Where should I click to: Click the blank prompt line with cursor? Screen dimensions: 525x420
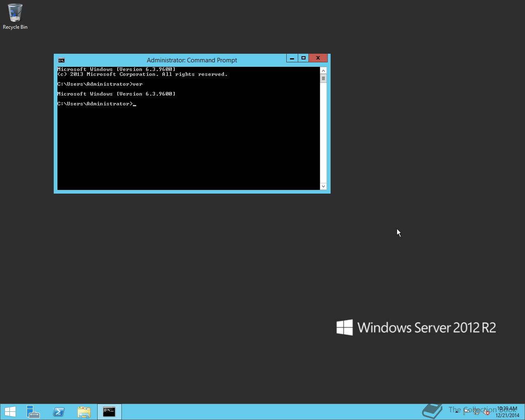(x=97, y=104)
